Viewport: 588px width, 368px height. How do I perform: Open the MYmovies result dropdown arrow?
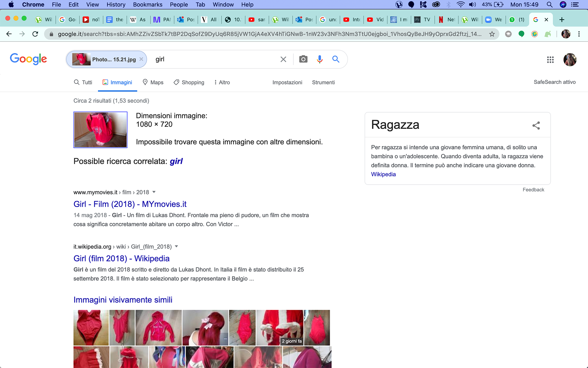point(154,192)
